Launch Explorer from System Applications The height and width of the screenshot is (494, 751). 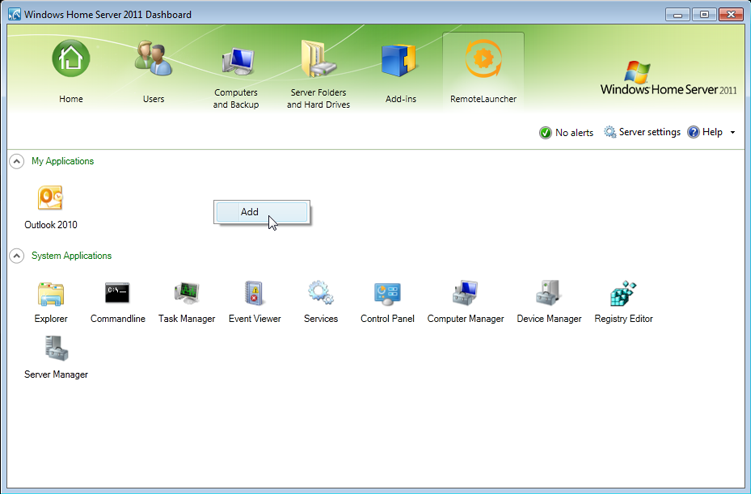pos(51,302)
